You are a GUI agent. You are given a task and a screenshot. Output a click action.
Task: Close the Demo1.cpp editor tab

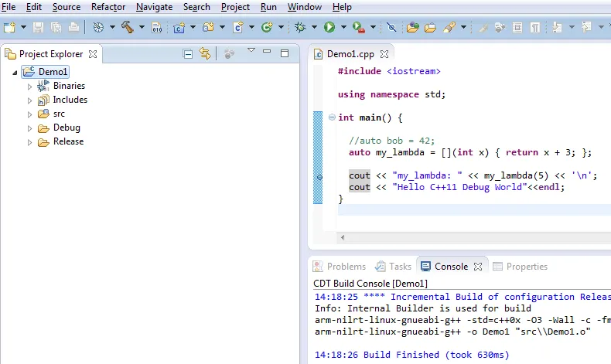pyautogui.click(x=384, y=54)
